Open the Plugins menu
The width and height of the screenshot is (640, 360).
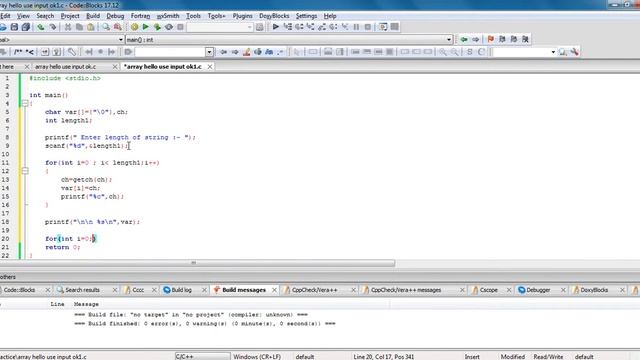(x=242, y=16)
